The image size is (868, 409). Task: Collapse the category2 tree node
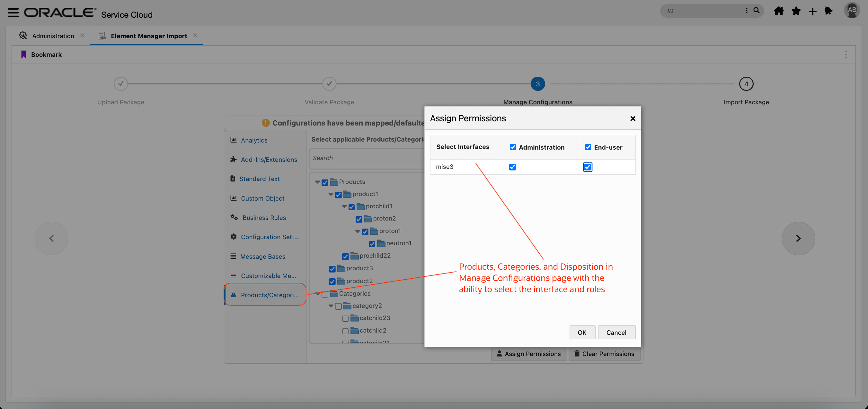331,306
